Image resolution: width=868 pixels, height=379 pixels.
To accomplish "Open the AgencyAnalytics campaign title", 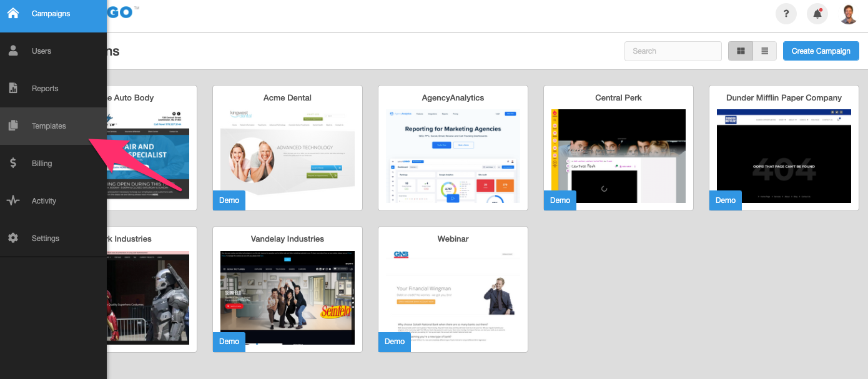I will (453, 97).
